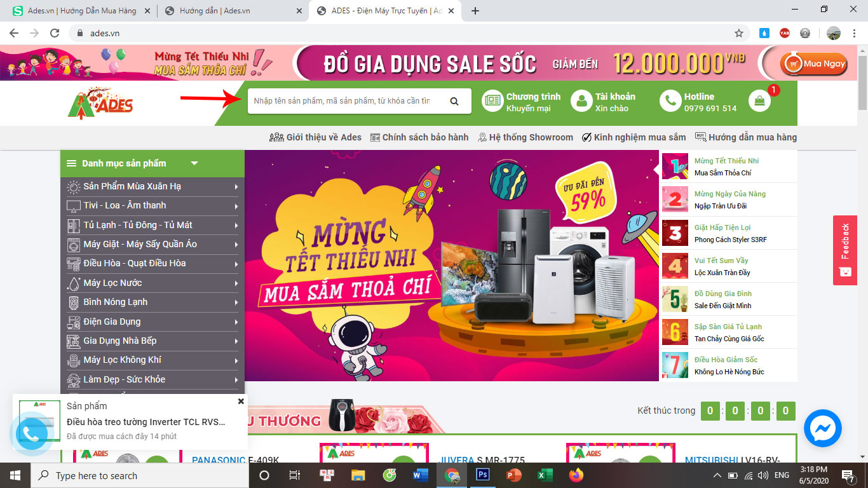Image resolution: width=868 pixels, height=488 pixels.
Task: Open the Windows notification center
Action: tap(848, 475)
